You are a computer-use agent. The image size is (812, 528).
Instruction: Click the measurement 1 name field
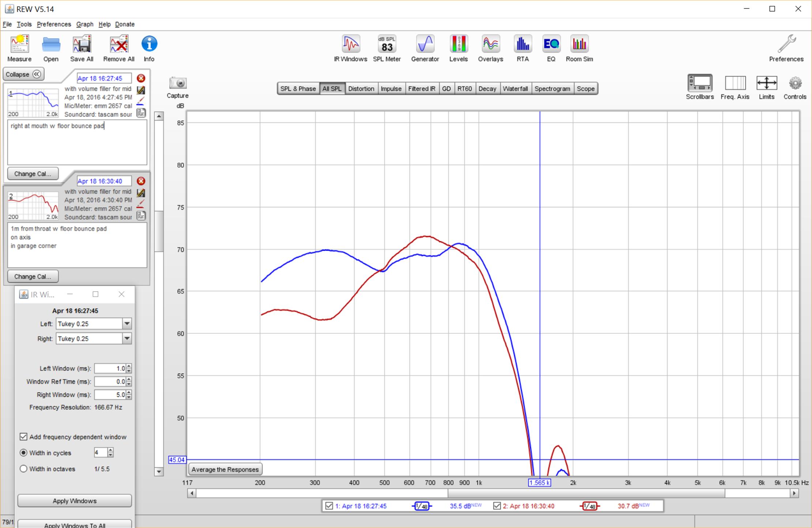(x=104, y=78)
